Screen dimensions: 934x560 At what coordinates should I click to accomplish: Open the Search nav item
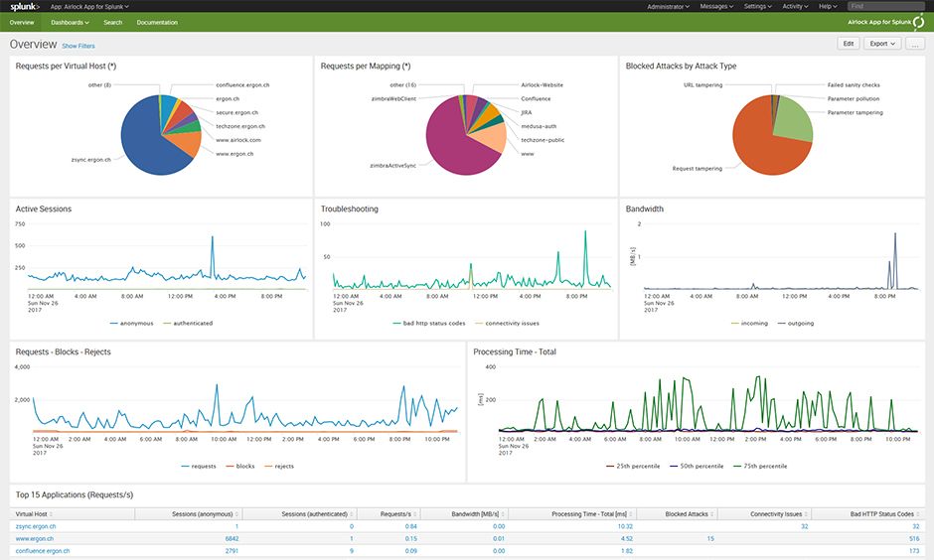click(112, 23)
